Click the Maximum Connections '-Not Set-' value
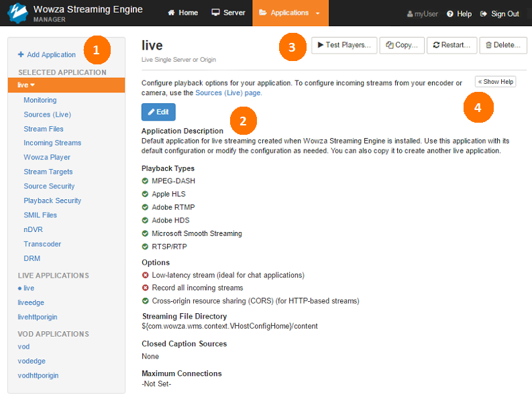 coord(156,384)
